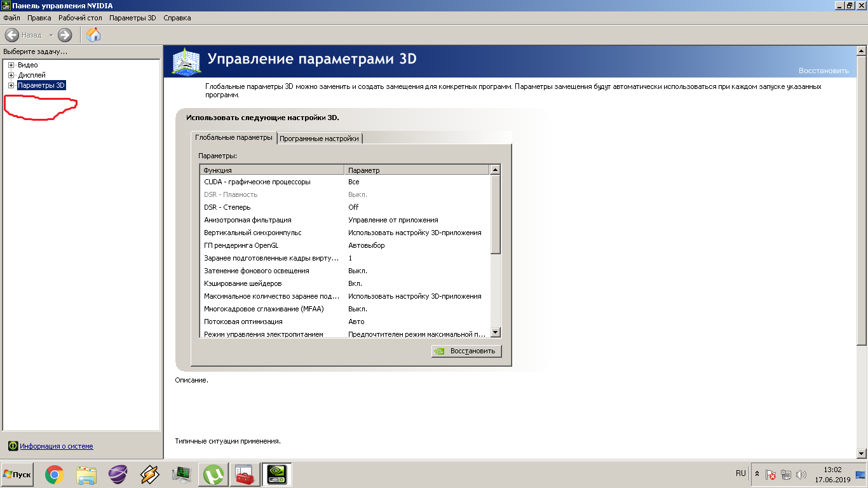Viewport: 868px width, 488px height.
Task: Click the volume speaker tray icon
Action: (x=801, y=475)
